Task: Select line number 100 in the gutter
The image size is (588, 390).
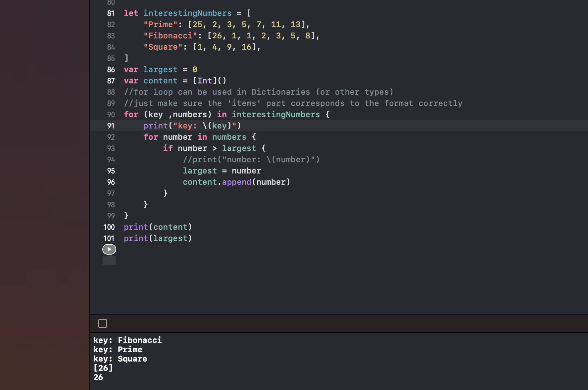Action: point(109,227)
